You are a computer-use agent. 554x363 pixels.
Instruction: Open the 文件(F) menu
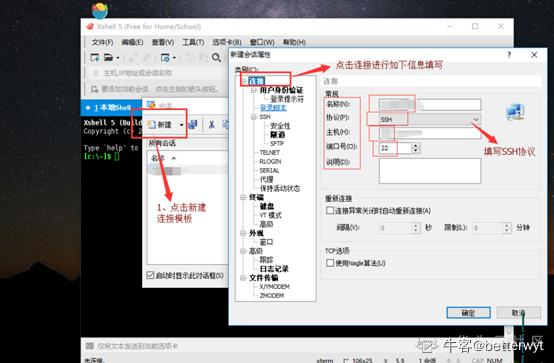point(102,42)
